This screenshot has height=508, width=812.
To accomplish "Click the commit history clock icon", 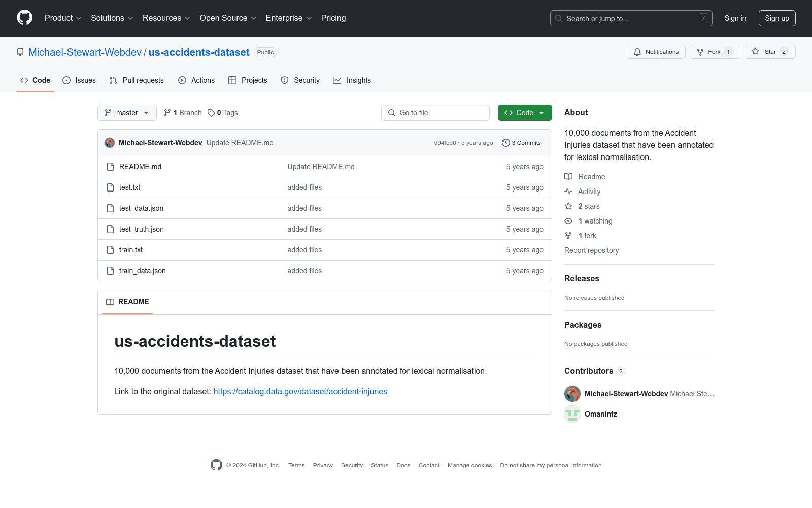I will [505, 143].
